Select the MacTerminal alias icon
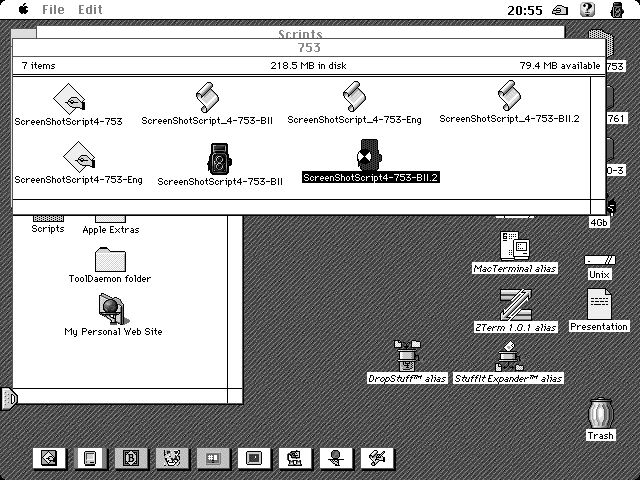 (514, 245)
